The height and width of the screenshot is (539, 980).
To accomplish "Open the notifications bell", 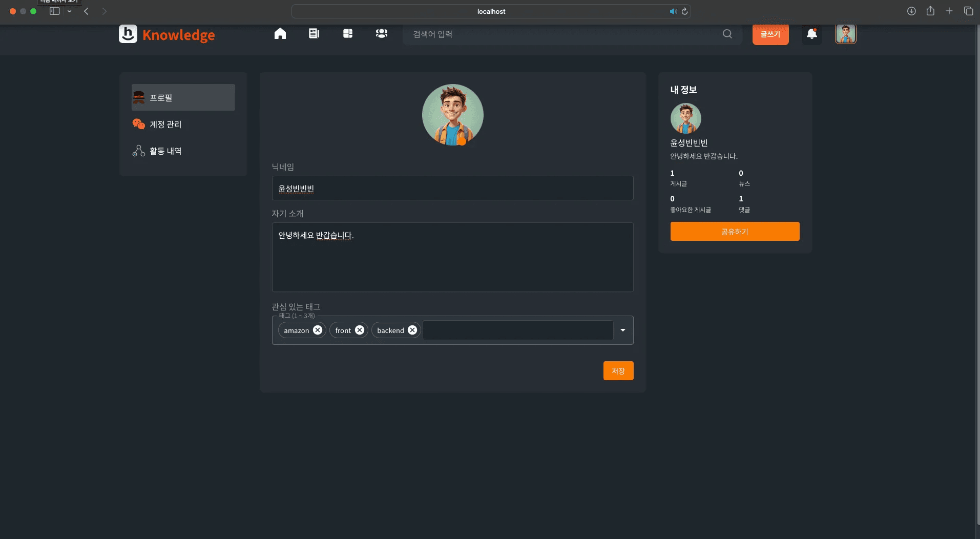I will click(811, 34).
